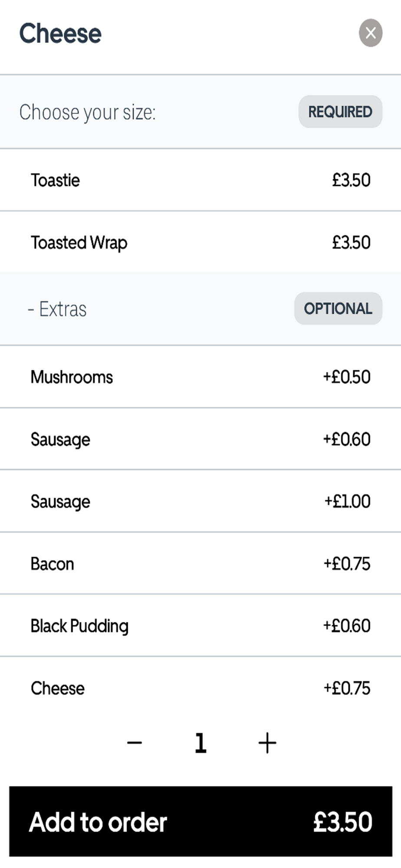Click the Toastie £3.50 price
The image size is (401, 868).
(351, 180)
